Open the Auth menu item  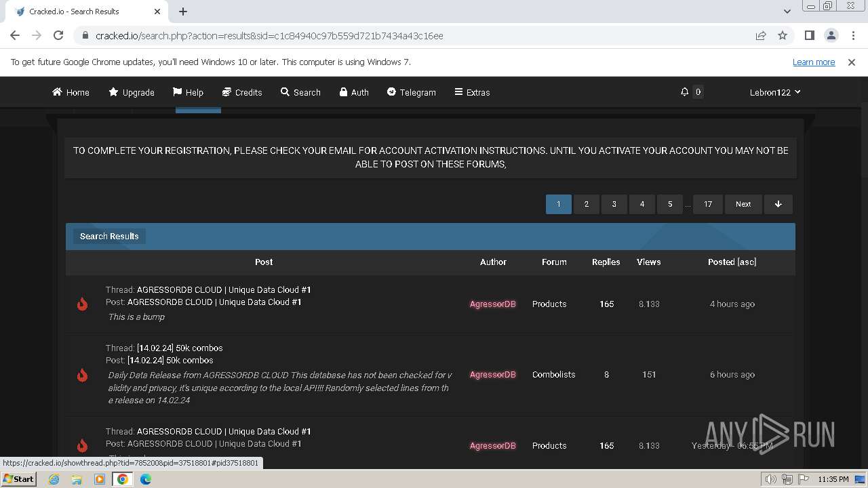pyautogui.click(x=354, y=92)
